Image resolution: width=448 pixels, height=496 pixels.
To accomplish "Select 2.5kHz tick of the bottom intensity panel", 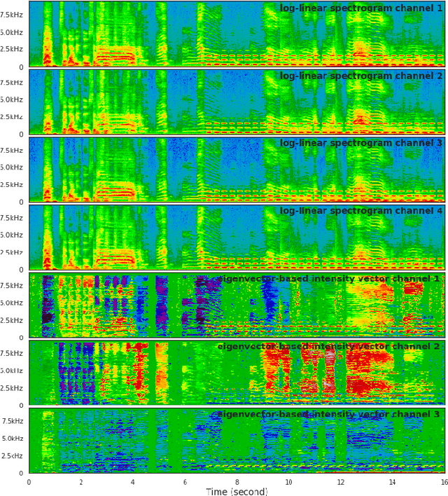I will click(x=13, y=455).
